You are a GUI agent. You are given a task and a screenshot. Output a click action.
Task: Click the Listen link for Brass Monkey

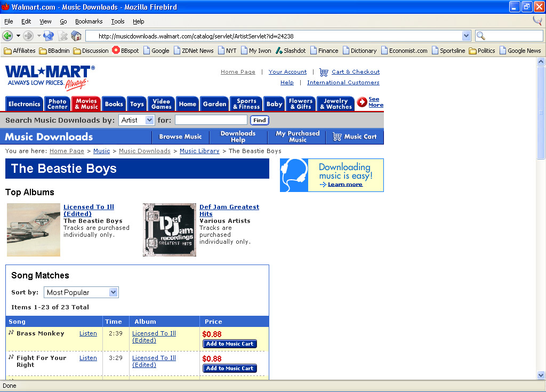88,333
